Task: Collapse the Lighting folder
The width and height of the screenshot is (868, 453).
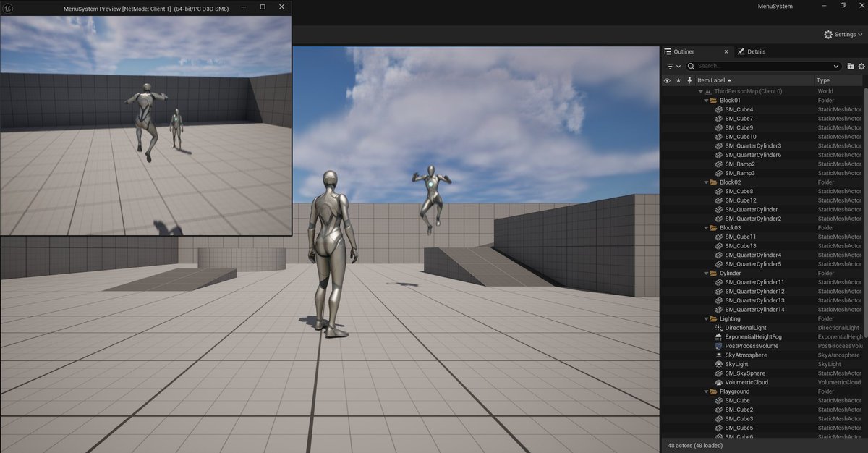Action: 705,318
